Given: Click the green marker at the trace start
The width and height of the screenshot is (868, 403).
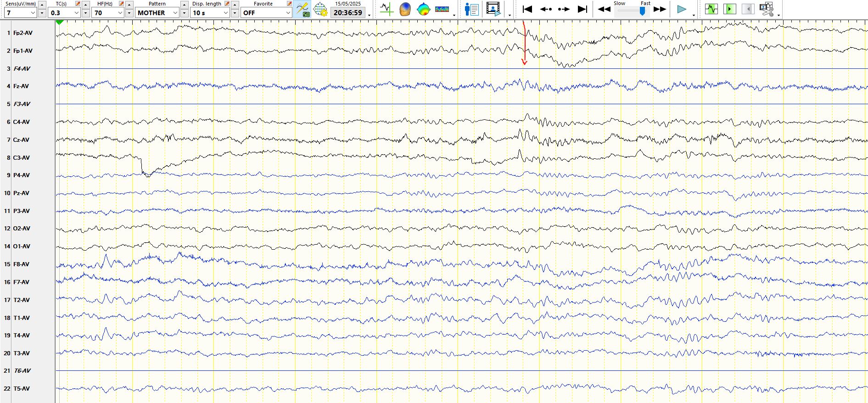Looking at the screenshot, I should click(x=60, y=22).
